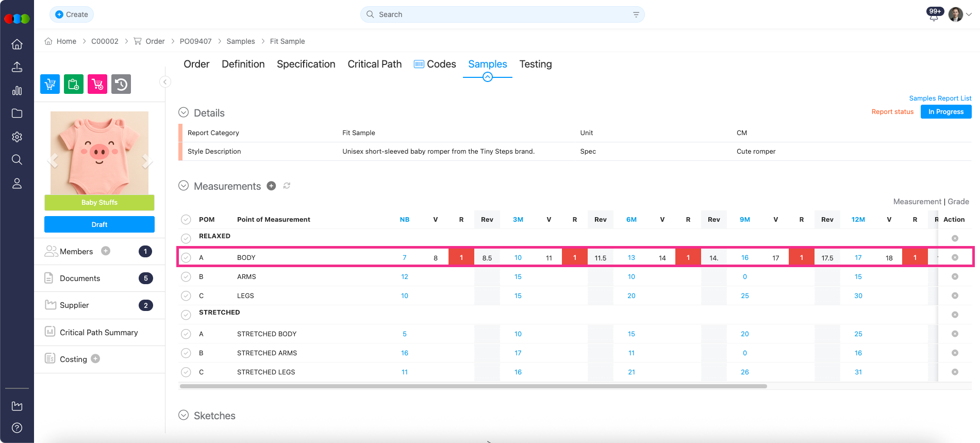This screenshot has height=443, width=980.
Task: Add a new measurement with plus icon
Action: (271, 186)
